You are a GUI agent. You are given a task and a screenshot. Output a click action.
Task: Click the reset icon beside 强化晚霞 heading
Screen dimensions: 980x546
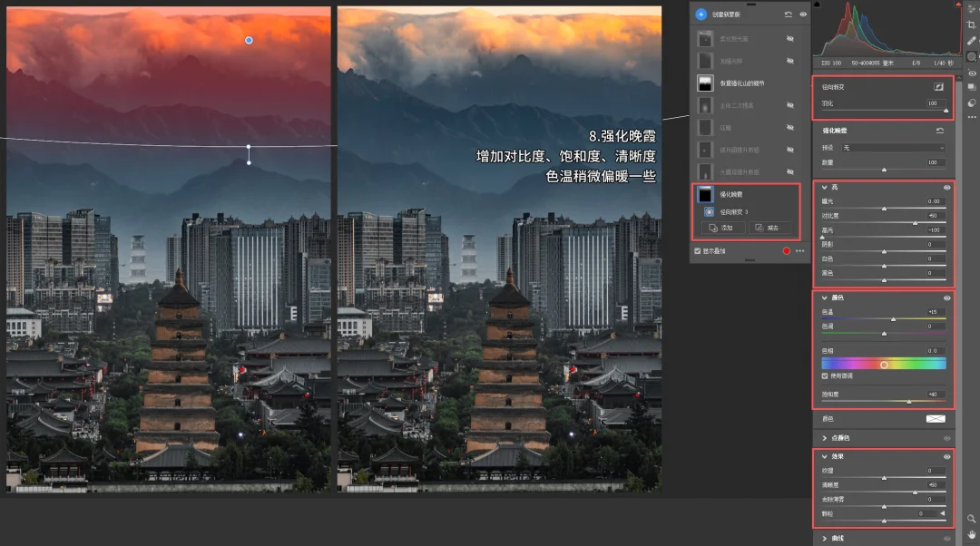point(940,131)
